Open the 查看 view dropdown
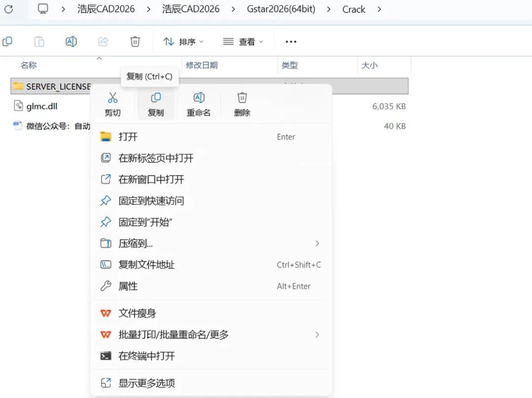Viewport: 532px width, 398px height. click(243, 42)
